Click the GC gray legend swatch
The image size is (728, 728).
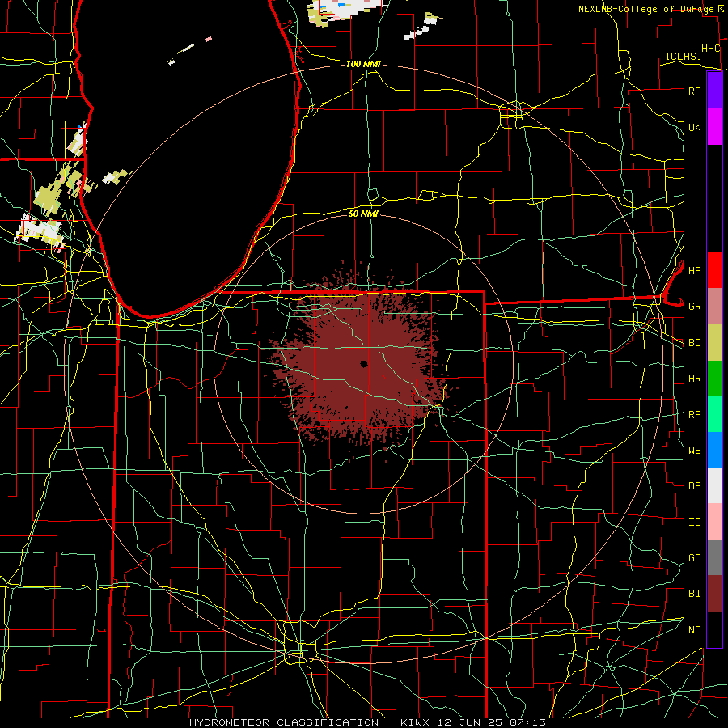(714, 557)
